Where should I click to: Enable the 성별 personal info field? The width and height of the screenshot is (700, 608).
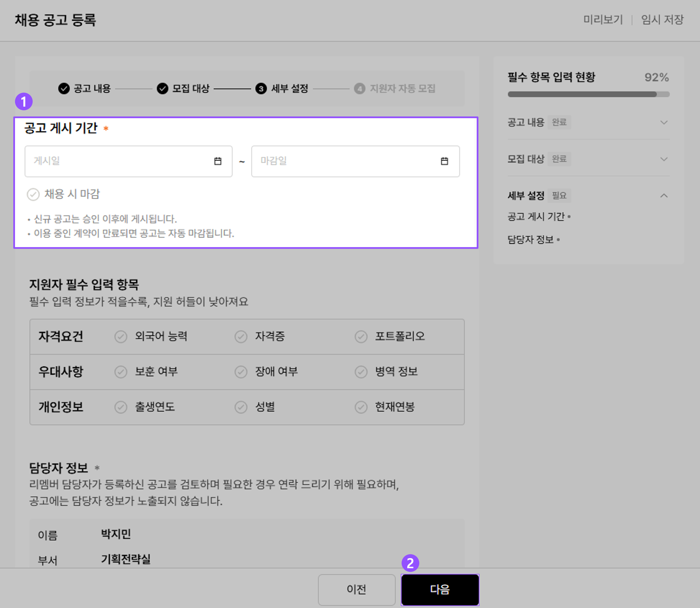241,407
